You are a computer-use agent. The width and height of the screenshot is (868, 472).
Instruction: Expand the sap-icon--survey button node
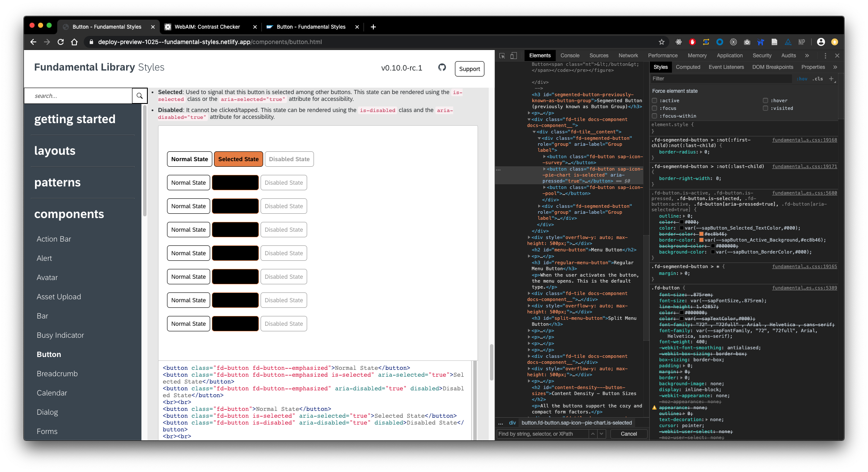(544, 157)
